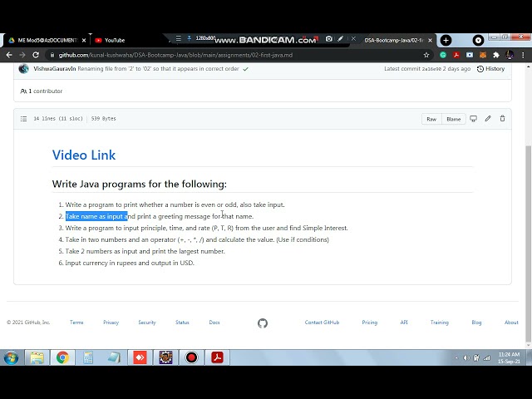This screenshot has width=532, height=399.
Task: Select the DSA-Bootcamp-Java tab
Action: 393,41
